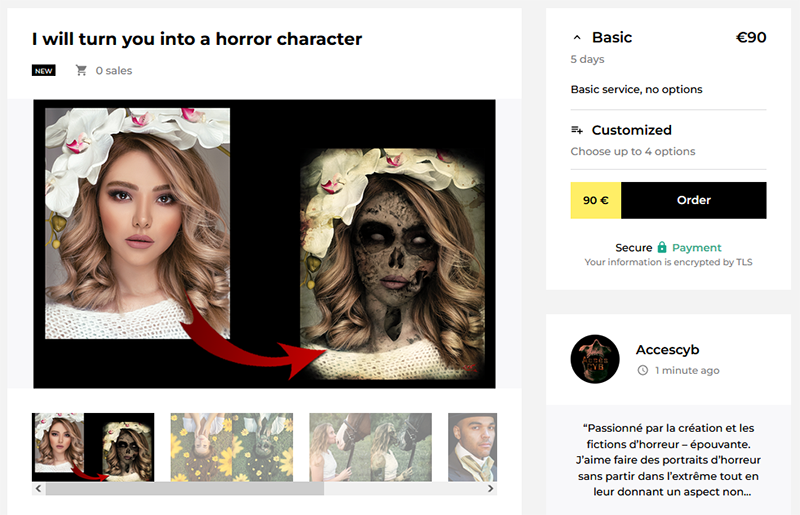Click the main before-and-after horror preview image
This screenshot has width=800, height=515.
[x=264, y=244]
